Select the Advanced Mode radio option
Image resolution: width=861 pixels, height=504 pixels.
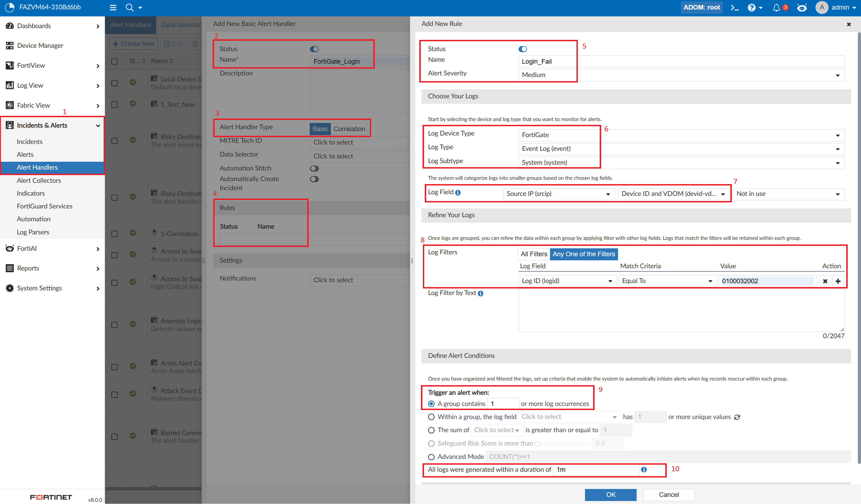(431, 457)
